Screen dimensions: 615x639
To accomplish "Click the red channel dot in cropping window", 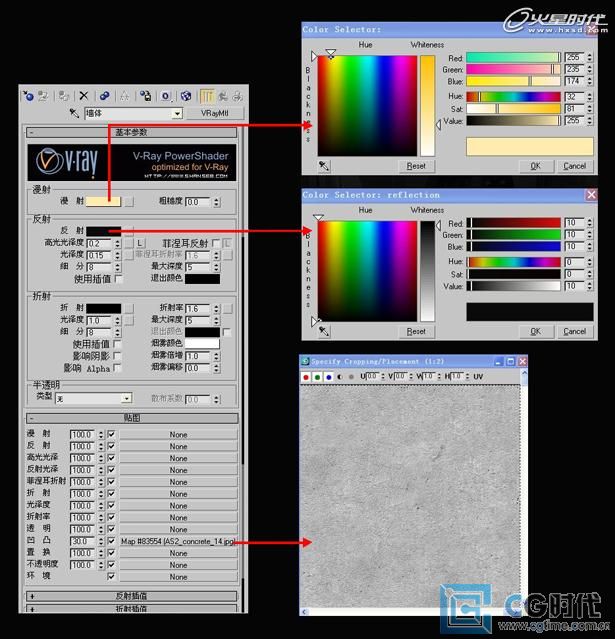I will tap(306, 377).
